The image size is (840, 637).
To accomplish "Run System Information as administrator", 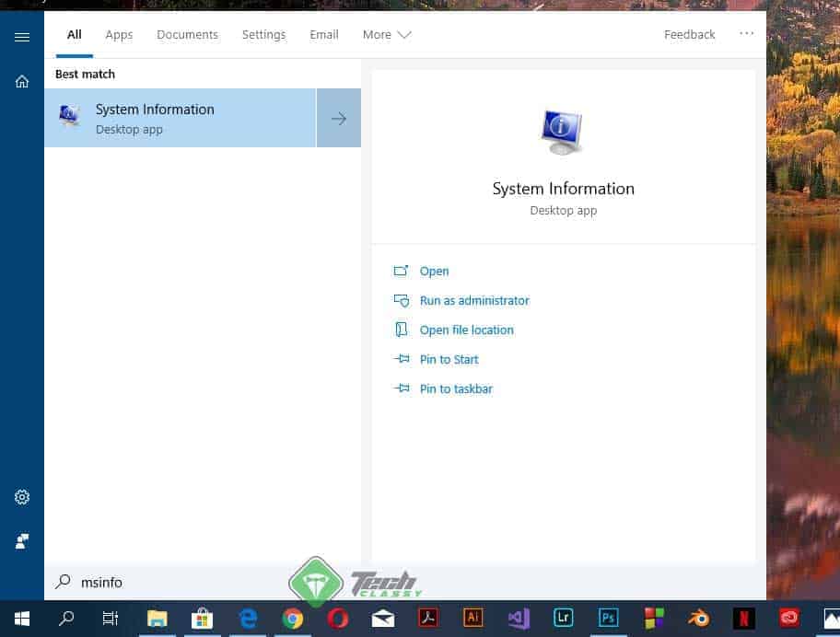I will pos(474,300).
